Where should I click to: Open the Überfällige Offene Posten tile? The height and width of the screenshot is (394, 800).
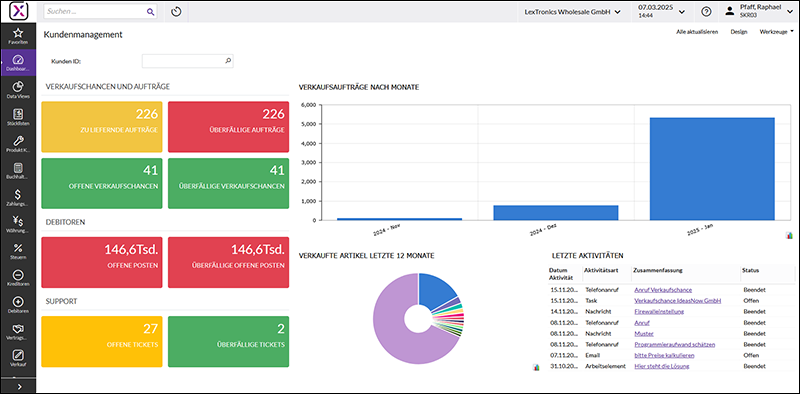click(x=228, y=262)
